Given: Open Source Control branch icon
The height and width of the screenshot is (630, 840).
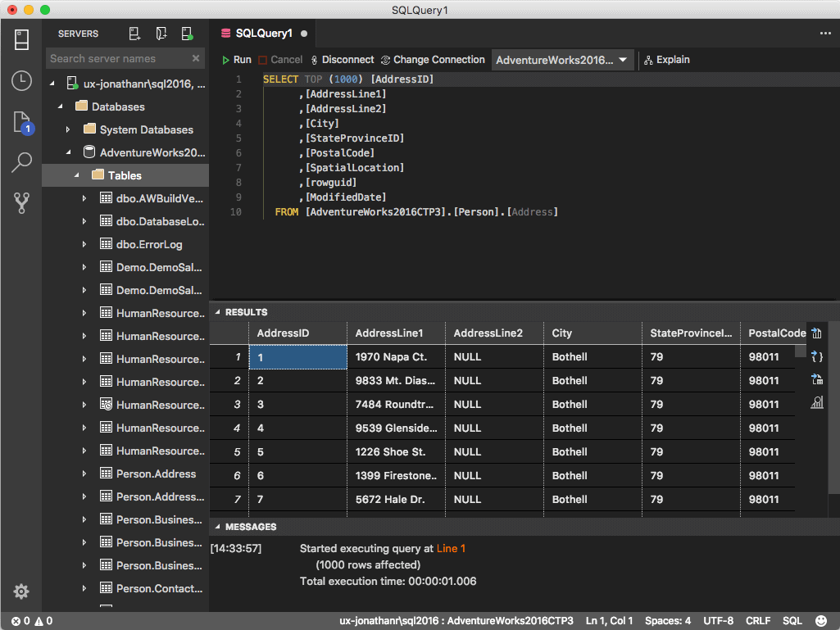Looking at the screenshot, I should pos(21,203).
